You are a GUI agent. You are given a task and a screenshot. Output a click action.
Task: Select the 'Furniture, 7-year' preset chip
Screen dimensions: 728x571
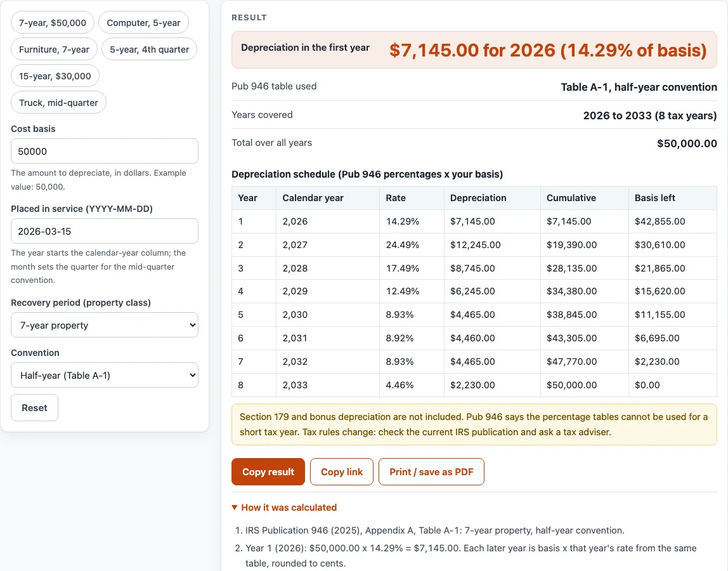[x=54, y=49]
